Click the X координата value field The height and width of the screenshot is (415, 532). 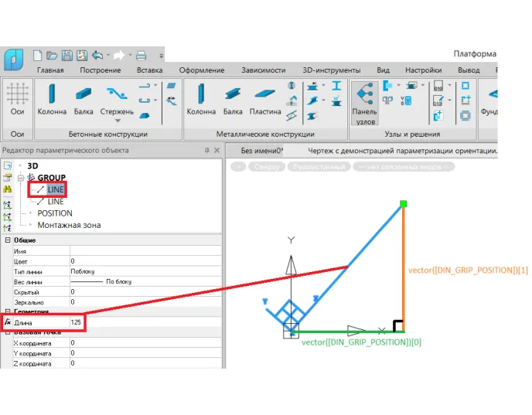[x=145, y=343]
